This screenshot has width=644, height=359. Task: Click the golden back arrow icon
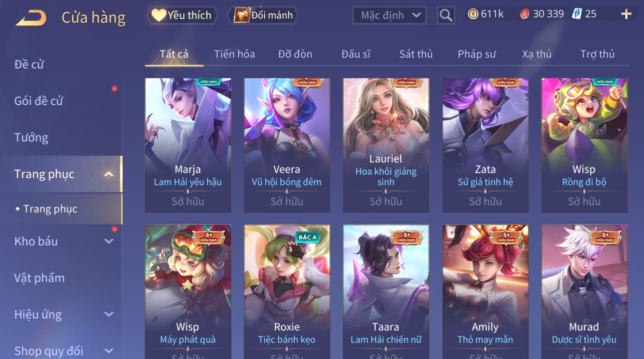pyautogui.click(x=31, y=18)
